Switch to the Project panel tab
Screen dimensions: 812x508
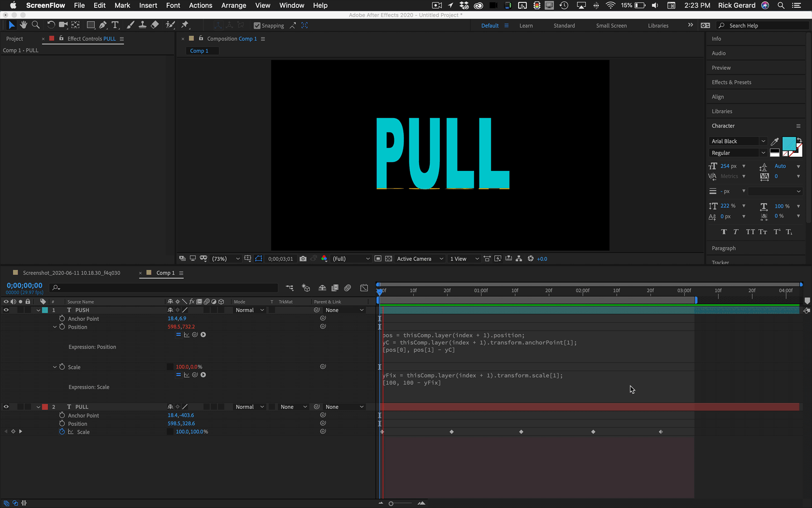[x=14, y=39]
